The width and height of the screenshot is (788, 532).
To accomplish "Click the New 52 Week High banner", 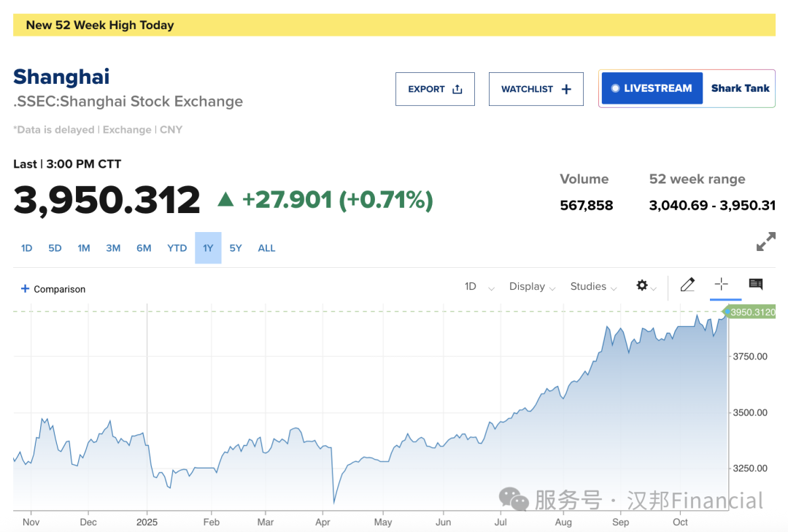I will 394,25.
